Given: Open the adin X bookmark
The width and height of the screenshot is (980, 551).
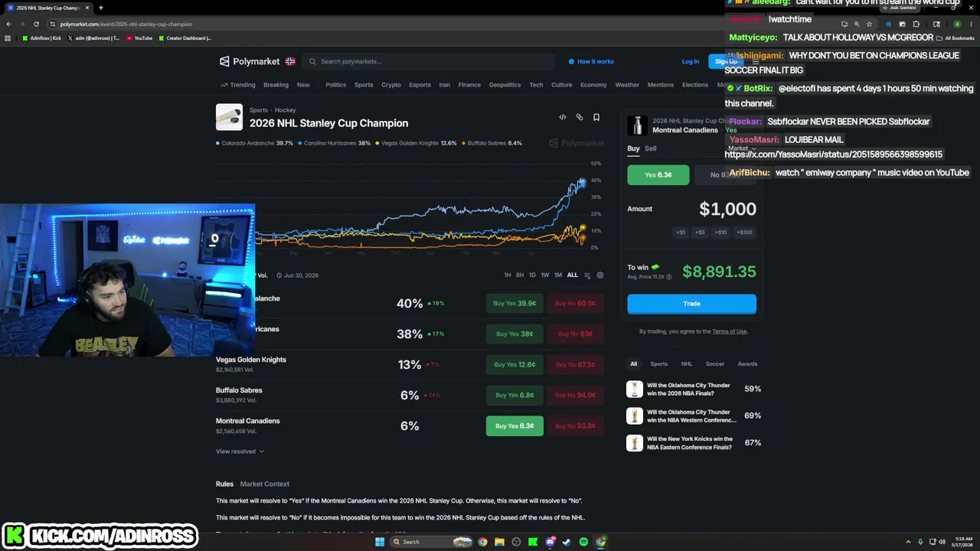Looking at the screenshot, I should (x=93, y=37).
